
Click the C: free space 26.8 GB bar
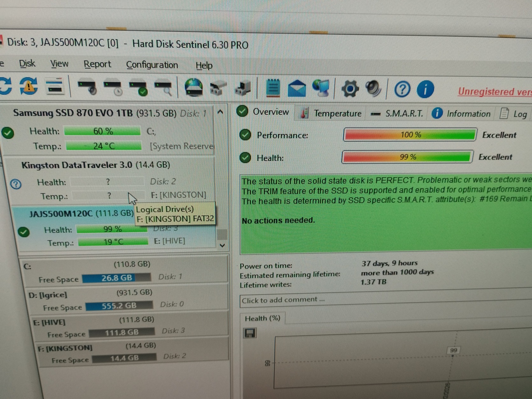click(116, 278)
